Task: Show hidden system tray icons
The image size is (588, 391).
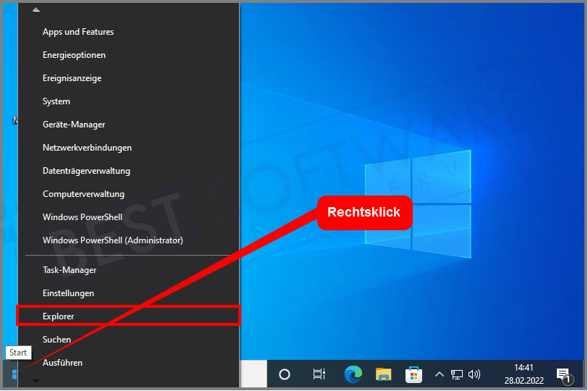Action: (x=439, y=374)
